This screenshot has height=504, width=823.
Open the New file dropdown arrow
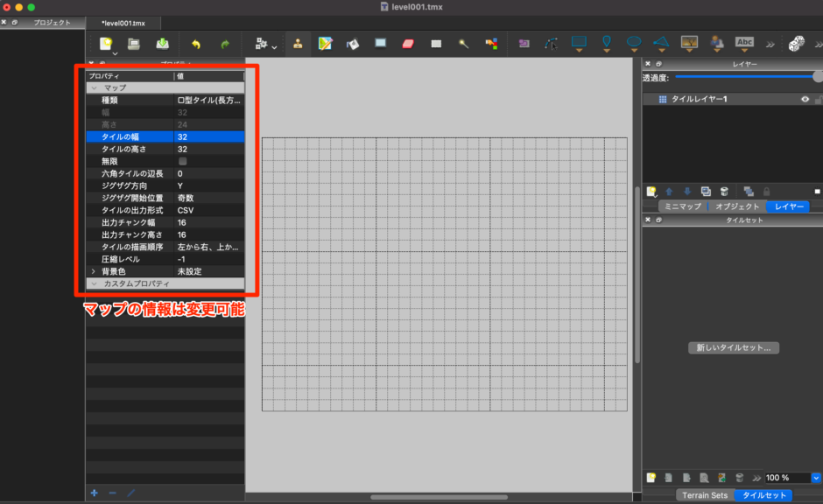click(115, 53)
